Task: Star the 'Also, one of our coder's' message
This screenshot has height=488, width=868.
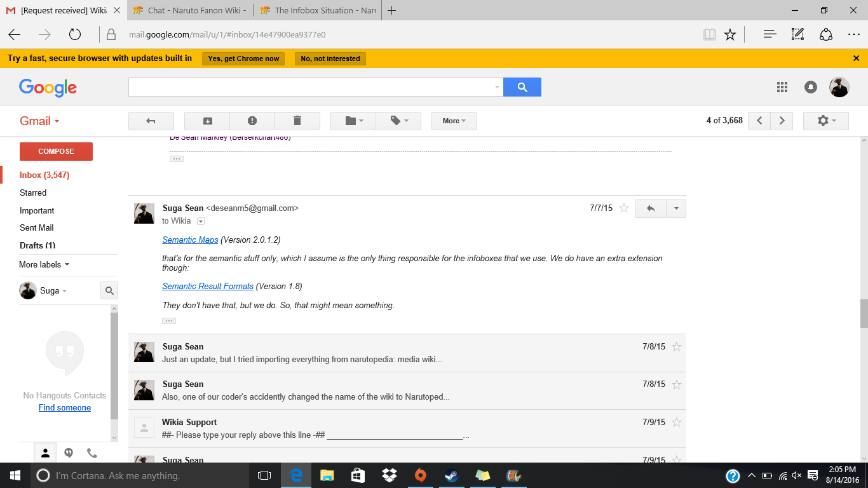Action: coord(677,384)
